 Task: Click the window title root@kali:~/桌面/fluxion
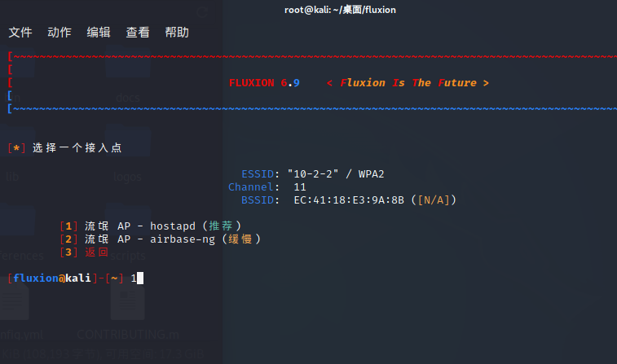(340, 10)
